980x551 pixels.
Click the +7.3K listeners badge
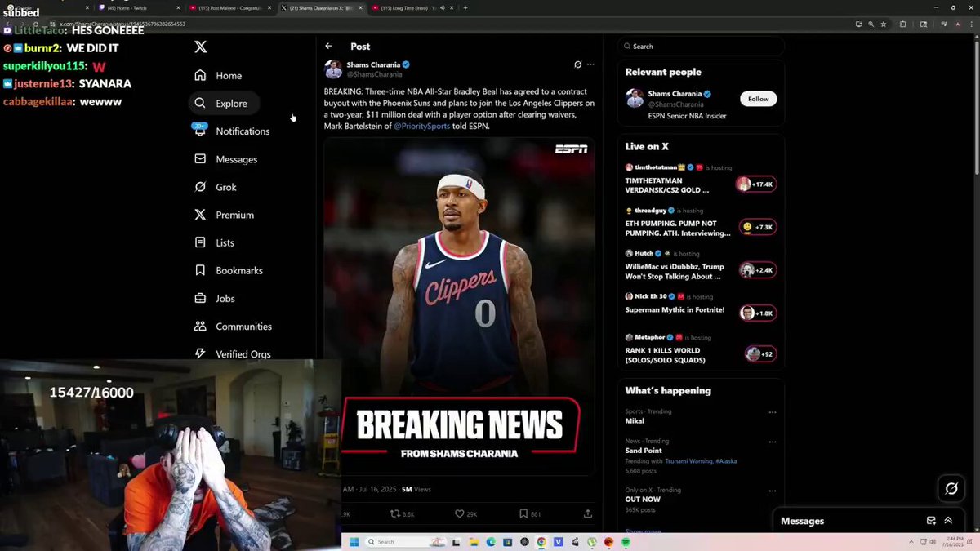point(757,227)
